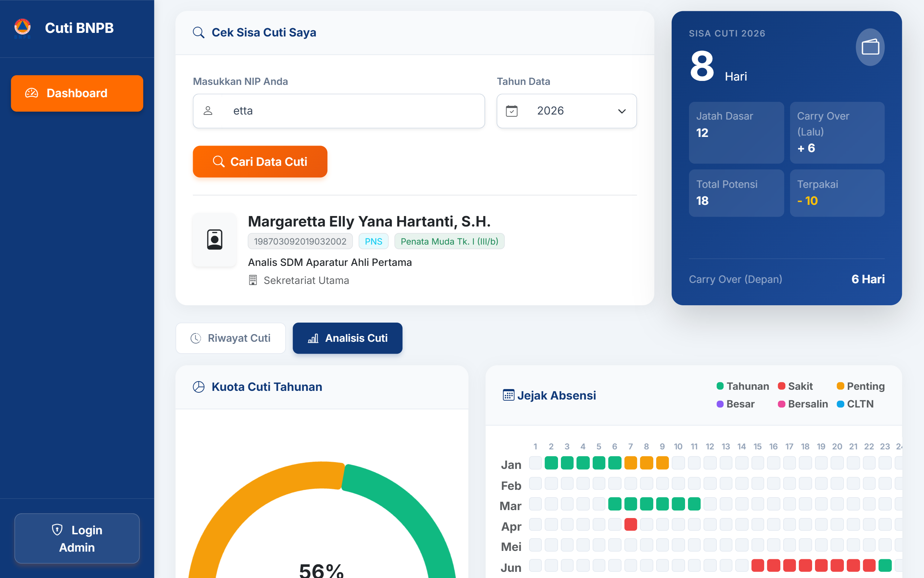Screen dimensions: 924x578
Task: Click the pink Bersalin legend dot
Action: click(781, 404)
